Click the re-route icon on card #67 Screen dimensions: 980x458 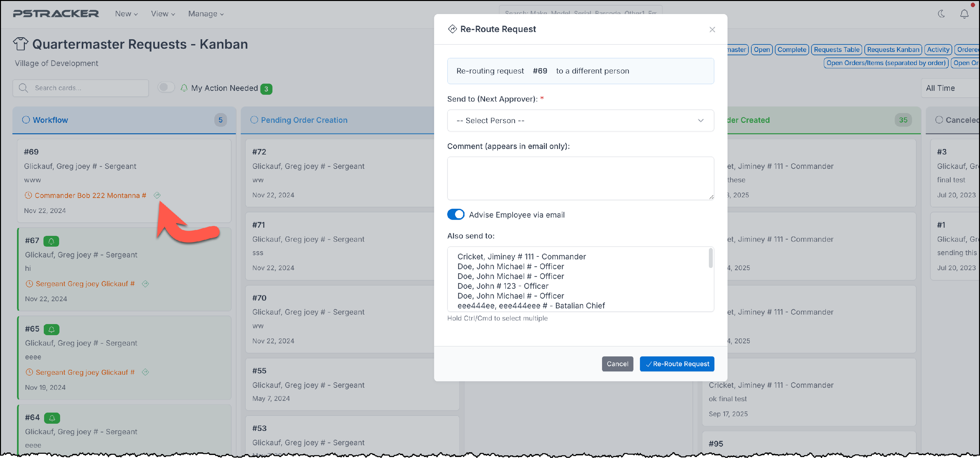pos(145,284)
